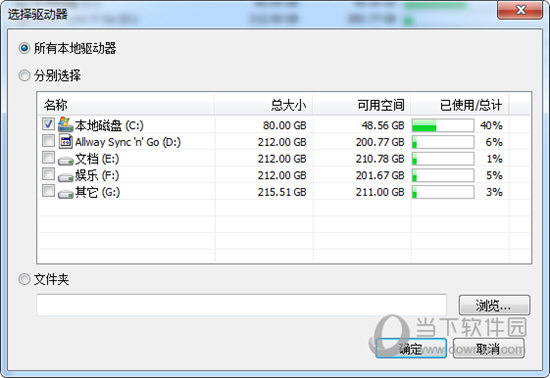Screen dimensions: 550x378
Task: Close the 选择驱动器 dialog
Action: [x=520, y=10]
